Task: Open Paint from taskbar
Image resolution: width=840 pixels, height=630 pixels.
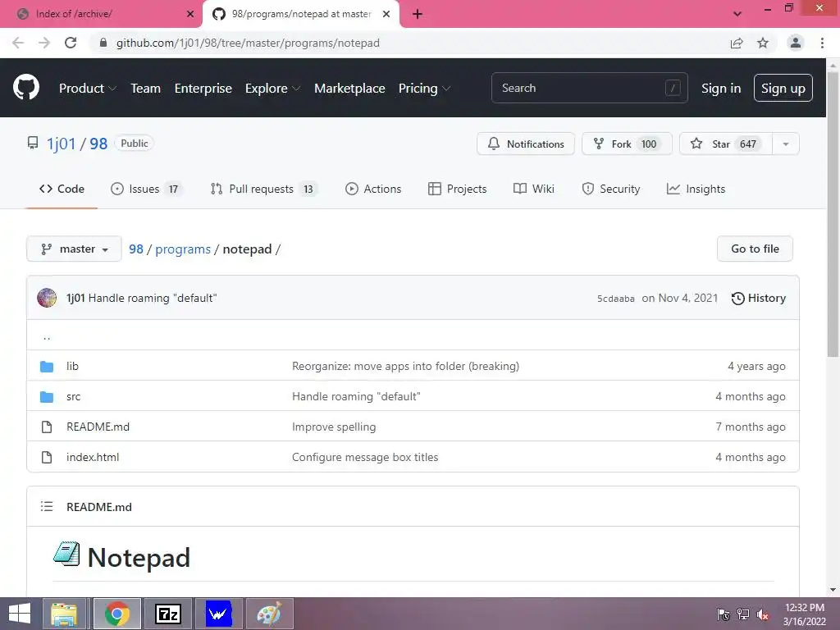Action: tap(269, 614)
